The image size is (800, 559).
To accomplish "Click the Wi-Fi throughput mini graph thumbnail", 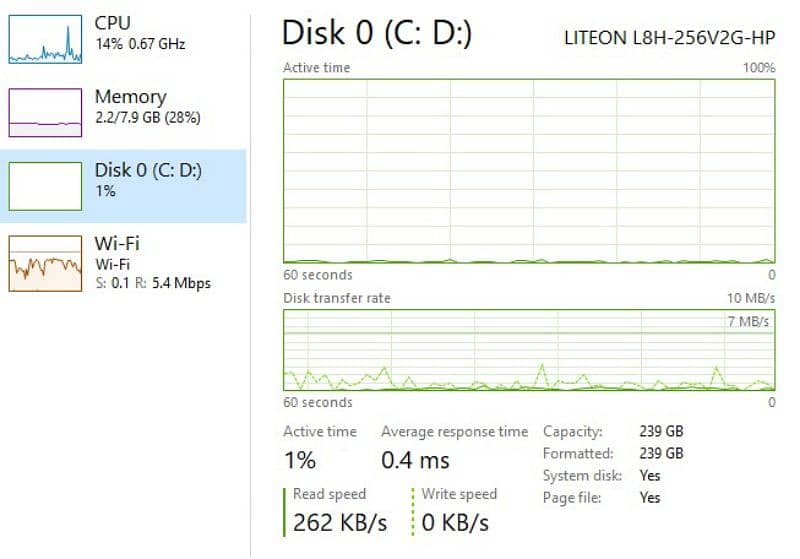I will (45, 262).
